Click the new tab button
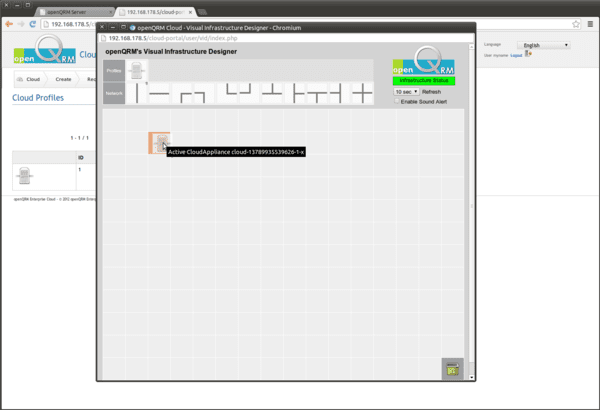The height and width of the screenshot is (410, 600). [x=202, y=12]
